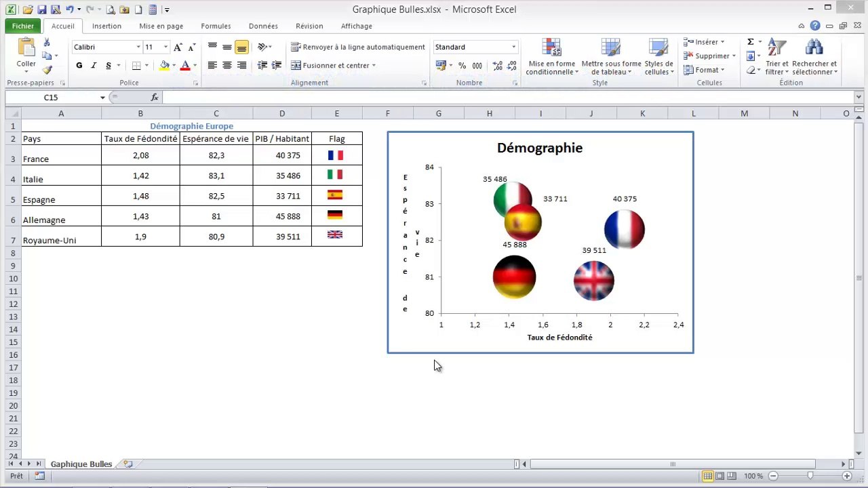Expand the Standard number format dropdown
868x488 pixels.
[x=476, y=47]
